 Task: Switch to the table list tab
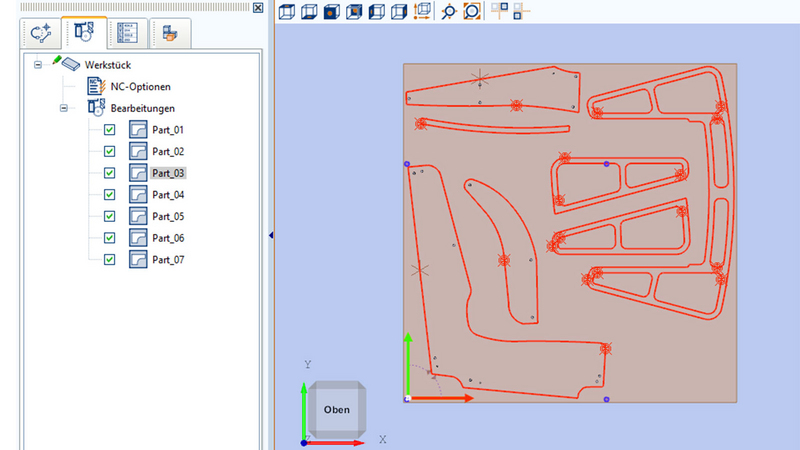(x=128, y=33)
